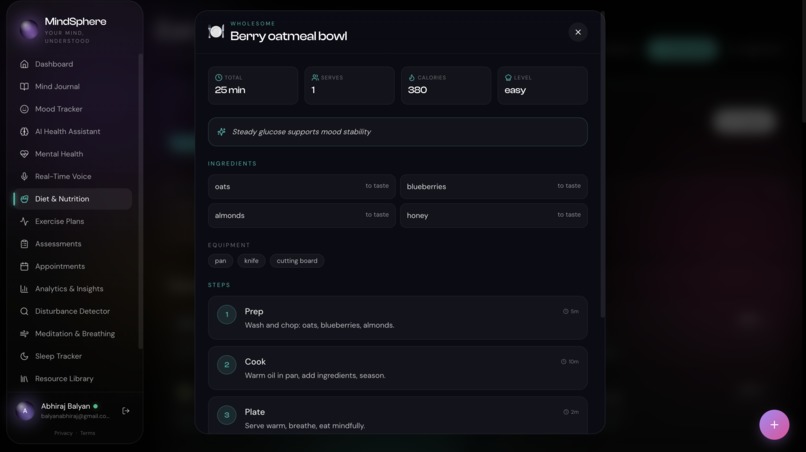Click the Mood Tracker smiley icon

pos(24,109)
